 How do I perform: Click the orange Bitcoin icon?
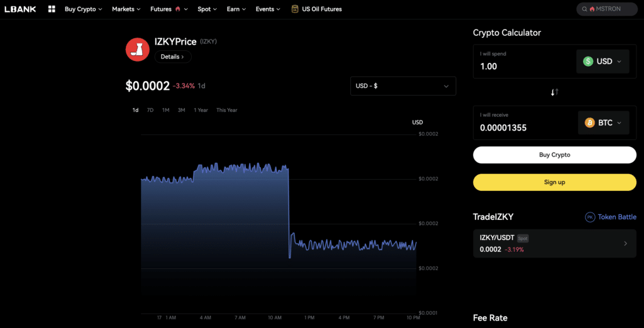590,123
